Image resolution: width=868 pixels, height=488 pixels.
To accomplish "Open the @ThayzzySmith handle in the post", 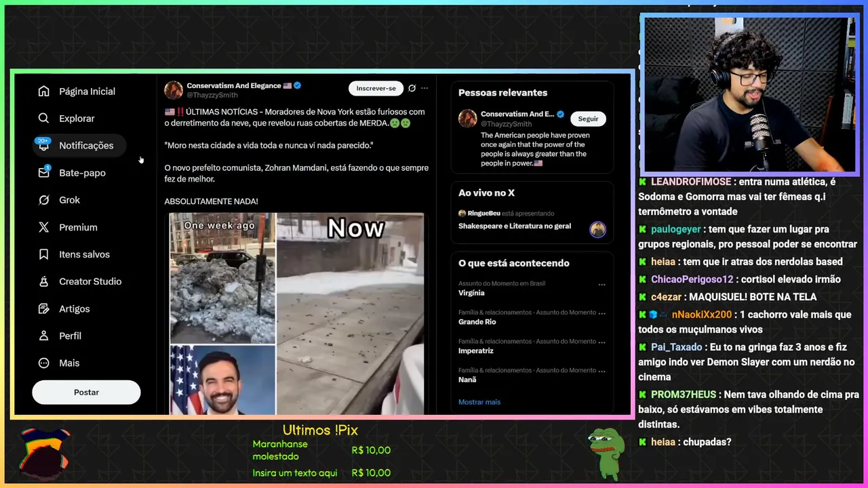I will pyautogui.click(x=212, y=96).
